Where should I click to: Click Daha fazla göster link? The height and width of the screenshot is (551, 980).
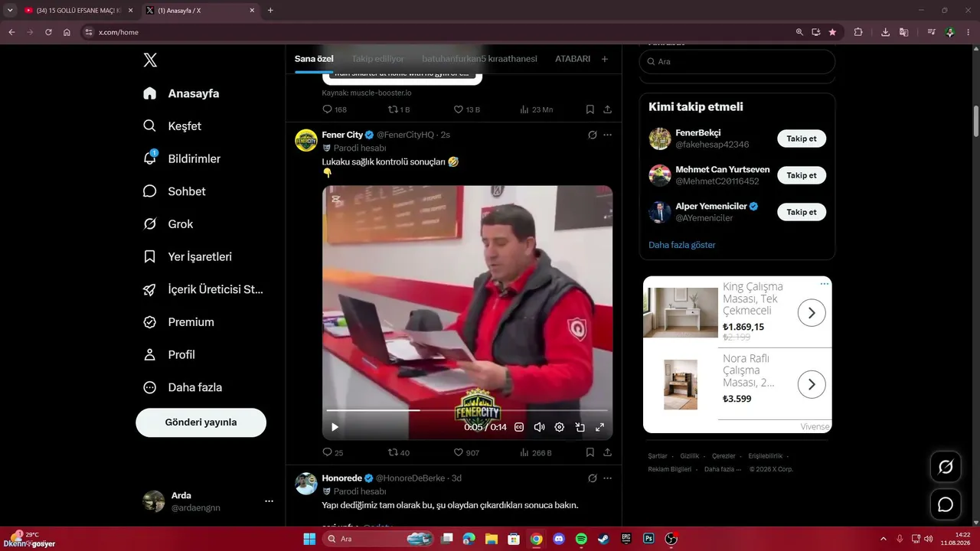tap(682, 245)
